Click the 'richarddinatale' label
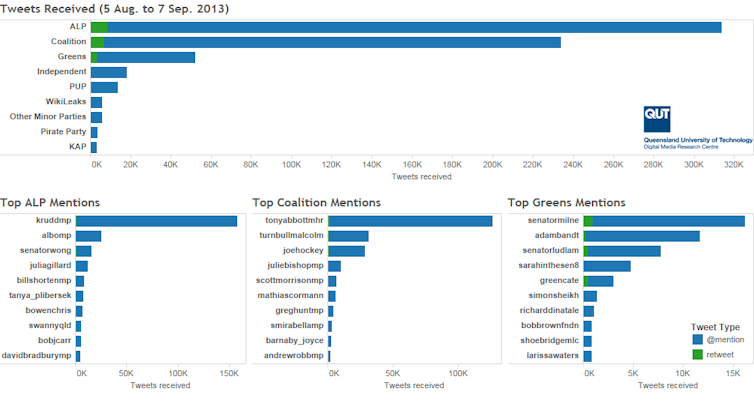Screen dimensions: 754x401 tap(549, 310)
